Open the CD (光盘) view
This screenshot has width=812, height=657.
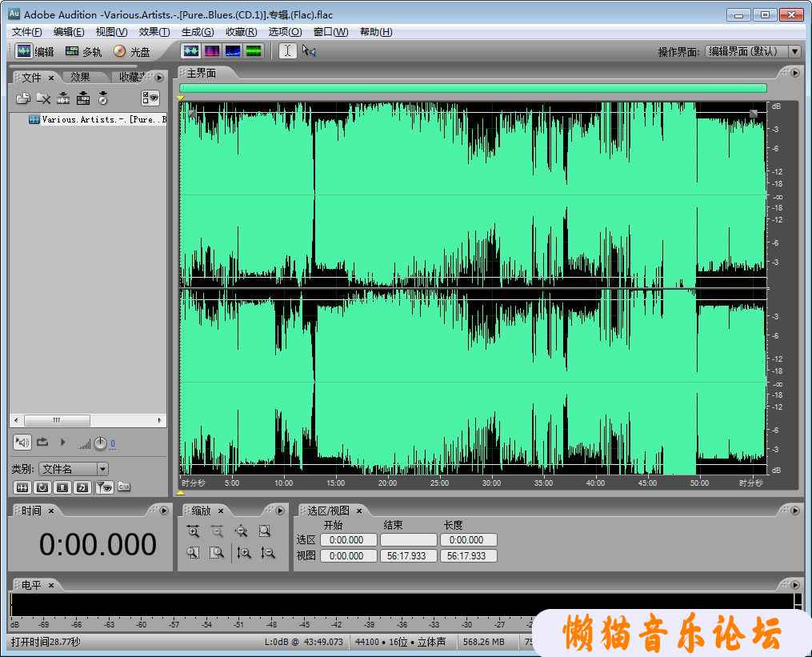(131, 51)
